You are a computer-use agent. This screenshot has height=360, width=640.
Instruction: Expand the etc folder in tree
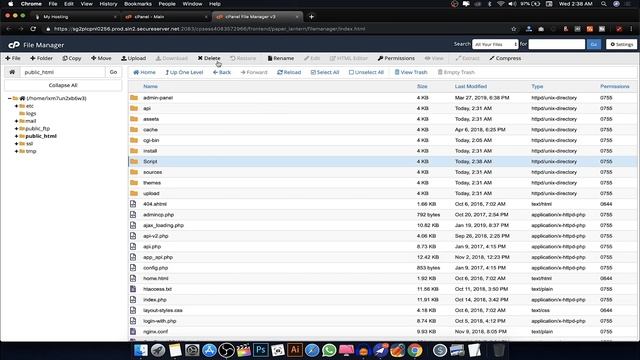(x=16, y=106)
